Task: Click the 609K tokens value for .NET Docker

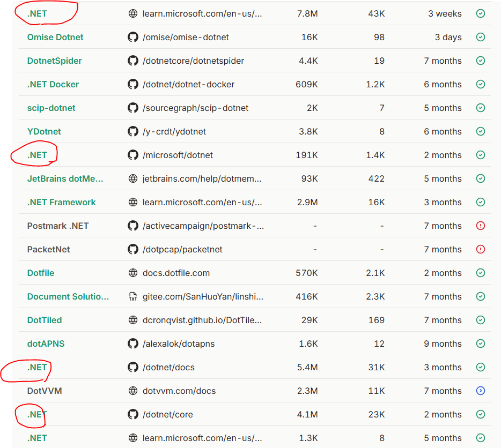Action: point(307,84)
